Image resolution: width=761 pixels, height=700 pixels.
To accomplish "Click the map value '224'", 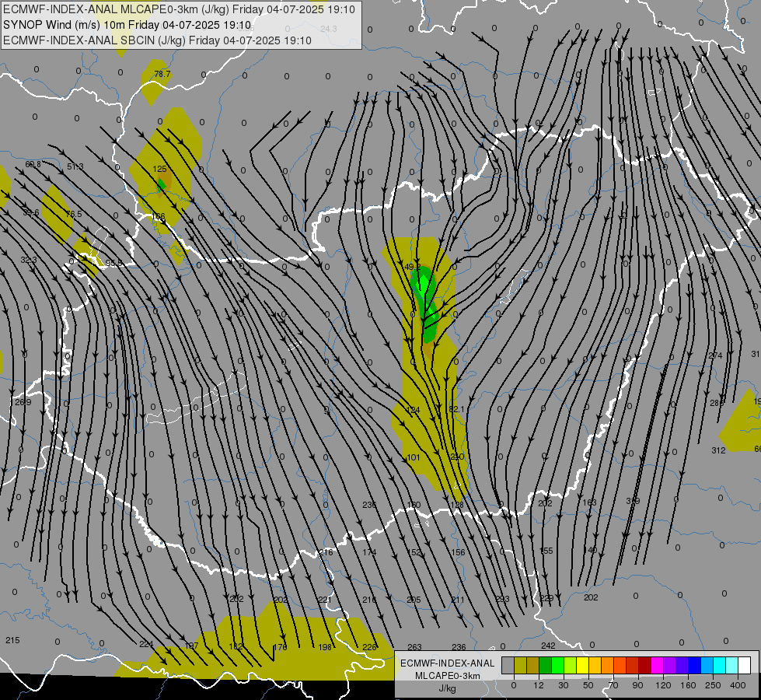I will (146, 644).
